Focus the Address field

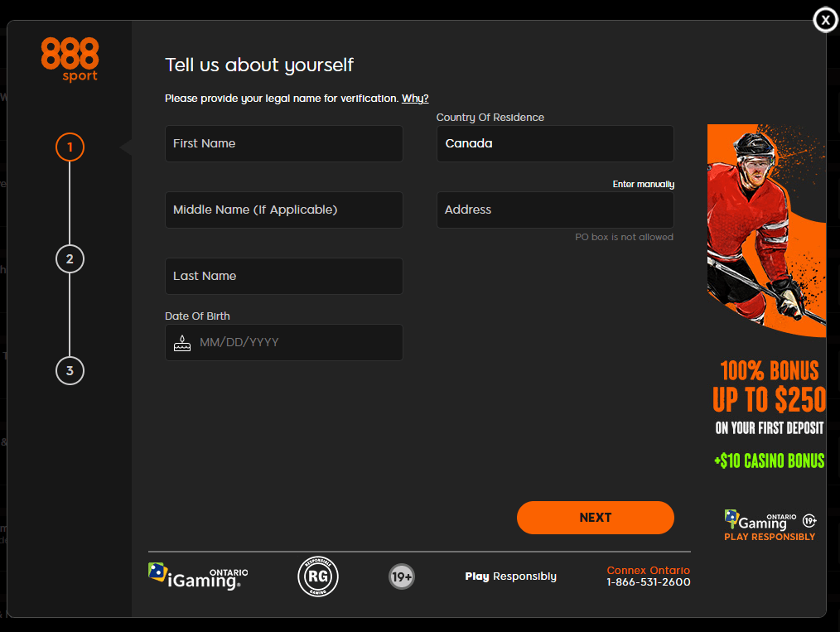(556, 210)
